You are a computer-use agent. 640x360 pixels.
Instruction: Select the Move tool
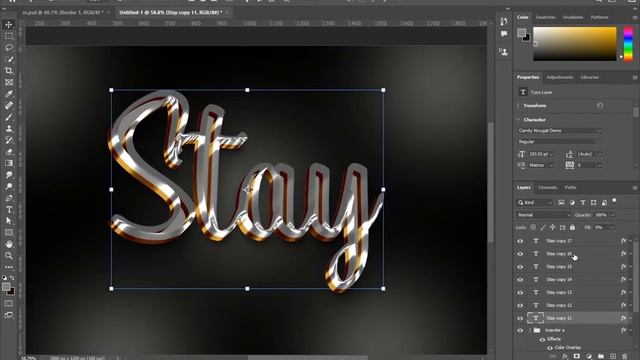coord(9,25)
